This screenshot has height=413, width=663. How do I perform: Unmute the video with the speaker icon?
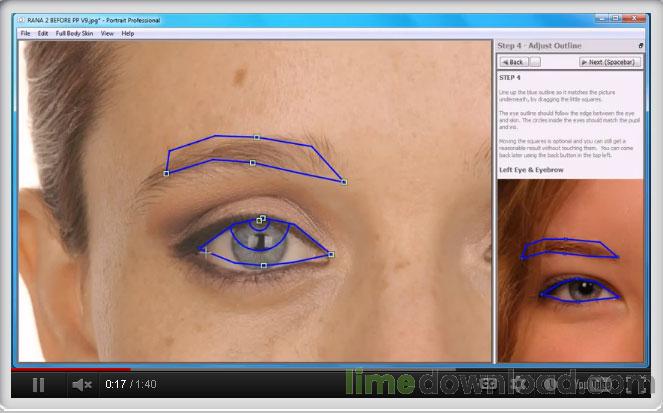pos(82,385)
